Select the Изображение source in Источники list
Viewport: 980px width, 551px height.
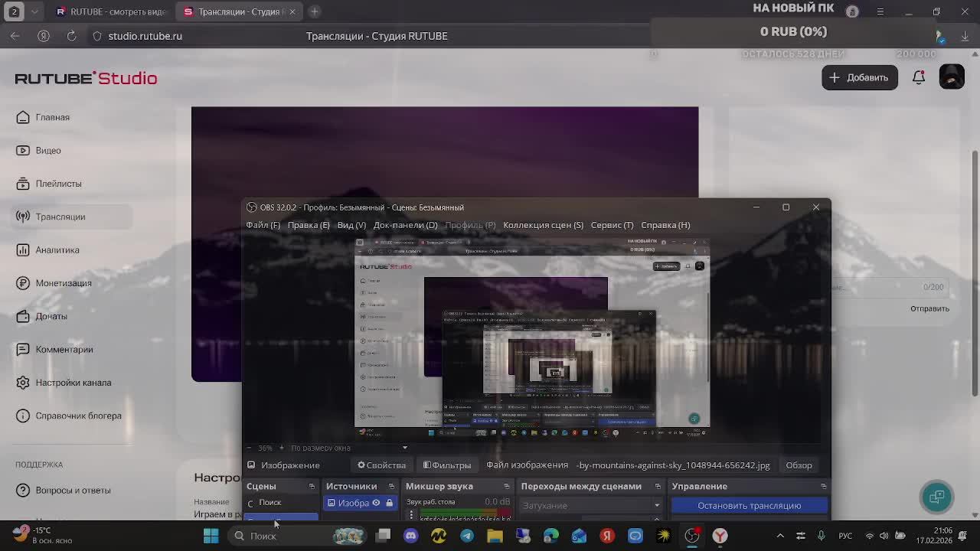point(360,503)
